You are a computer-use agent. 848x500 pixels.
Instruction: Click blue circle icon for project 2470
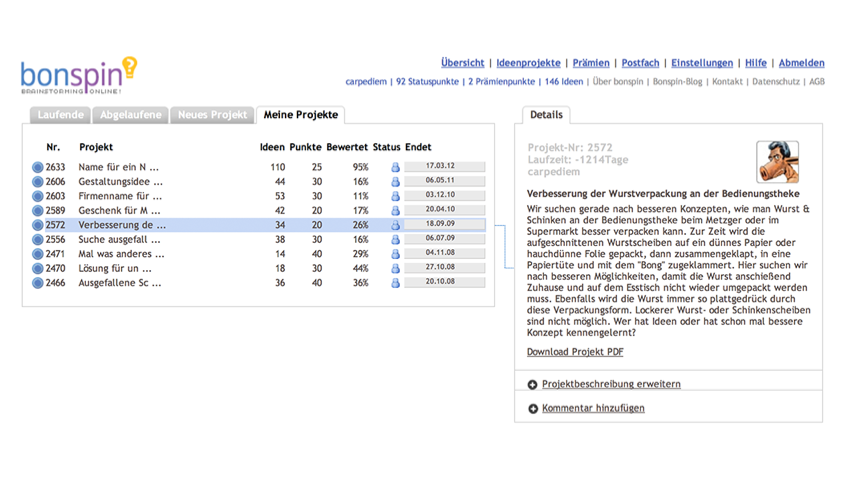[38, 269]
